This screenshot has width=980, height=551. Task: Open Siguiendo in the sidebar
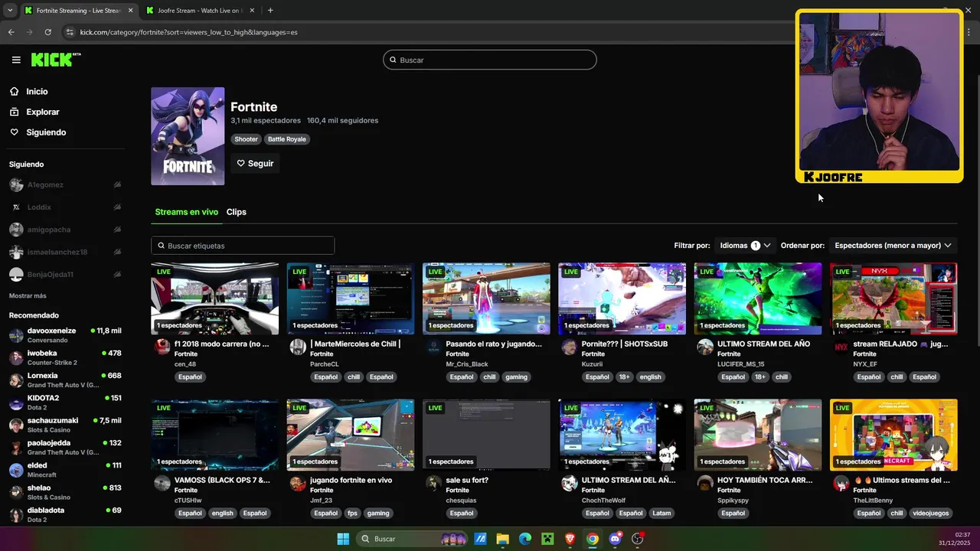[x=46, y=132]
